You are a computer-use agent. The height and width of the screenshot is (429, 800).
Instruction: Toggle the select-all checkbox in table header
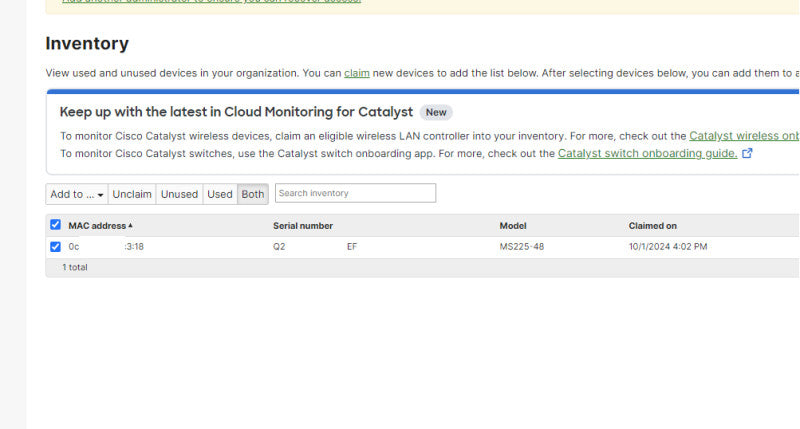click(55, 224)
